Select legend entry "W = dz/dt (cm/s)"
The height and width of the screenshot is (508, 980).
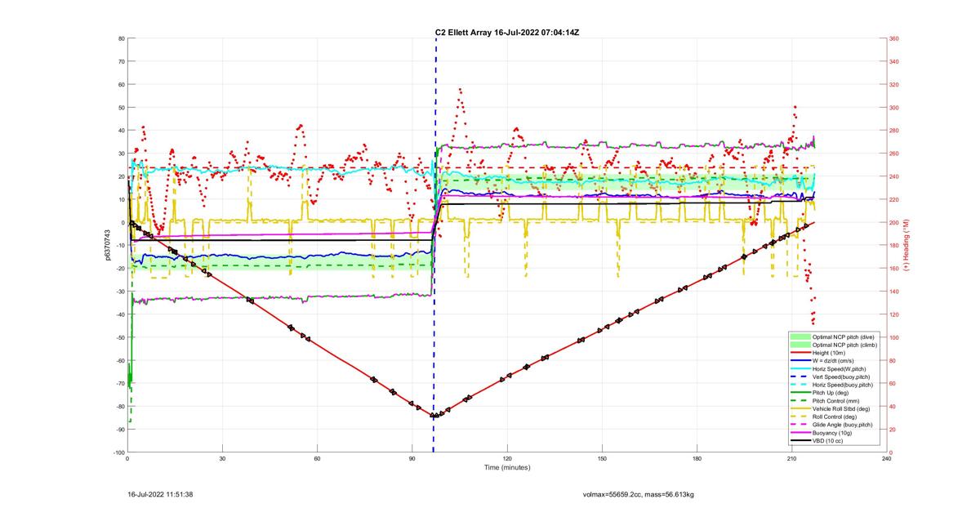(x=833, y=361)
